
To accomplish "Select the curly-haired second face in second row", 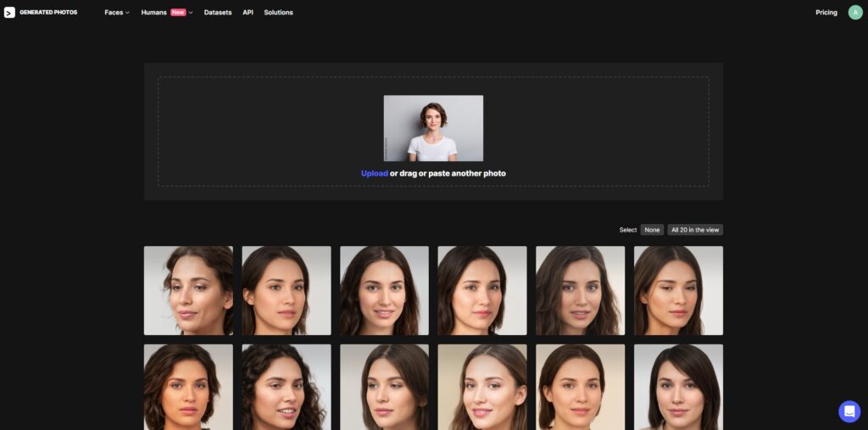I will (x=287, y=387).
